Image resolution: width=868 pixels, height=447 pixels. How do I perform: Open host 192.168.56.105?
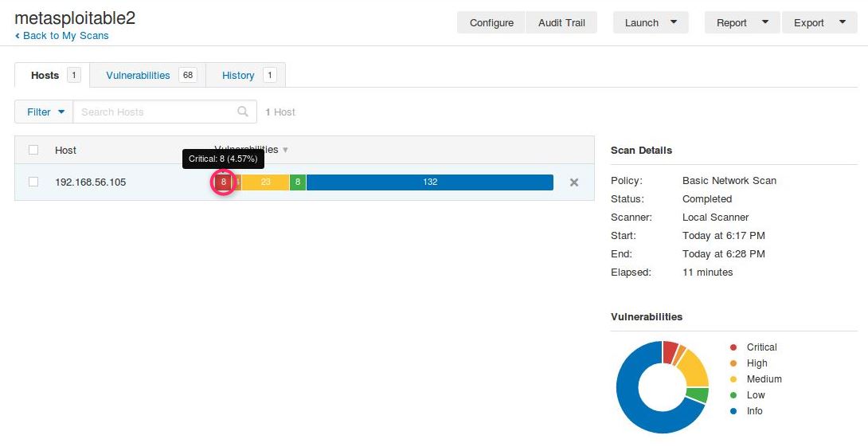click(x=90, y=182)
